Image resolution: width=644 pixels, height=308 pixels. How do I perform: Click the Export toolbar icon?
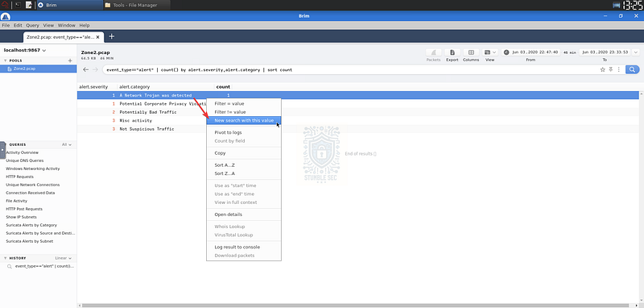tap(452, 52)
